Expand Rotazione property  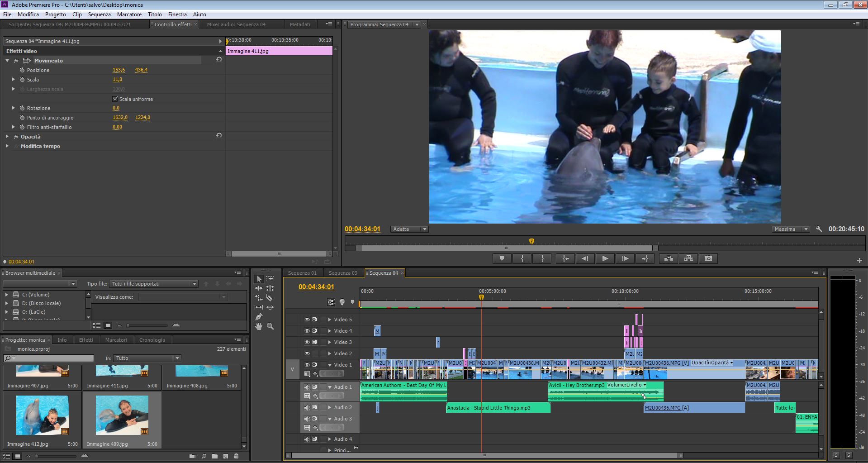point(14,108)
